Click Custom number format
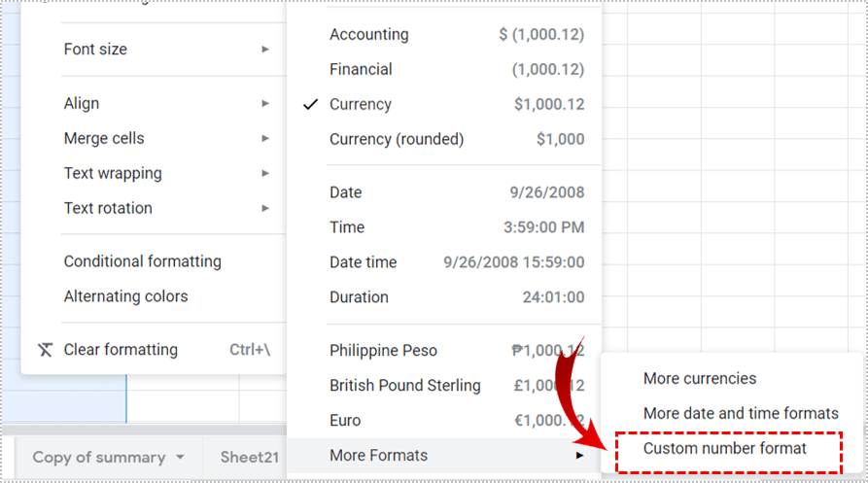The width and height of the screenshot is (868, 483). 725,448
